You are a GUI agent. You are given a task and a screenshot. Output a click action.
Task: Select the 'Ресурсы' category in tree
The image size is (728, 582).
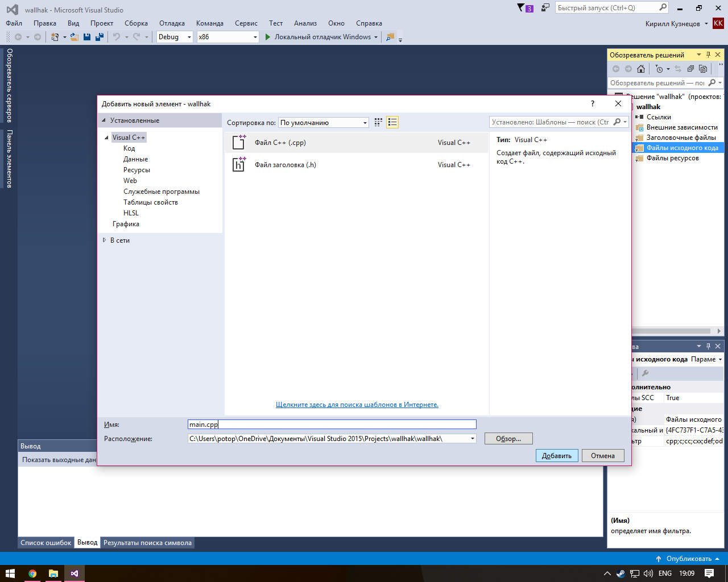pos(136,170)
